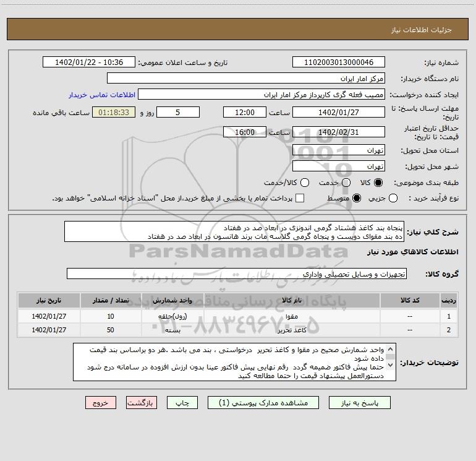
Task: Click the جزئیات اطلاعات نیاز header title
Action: 422,30
